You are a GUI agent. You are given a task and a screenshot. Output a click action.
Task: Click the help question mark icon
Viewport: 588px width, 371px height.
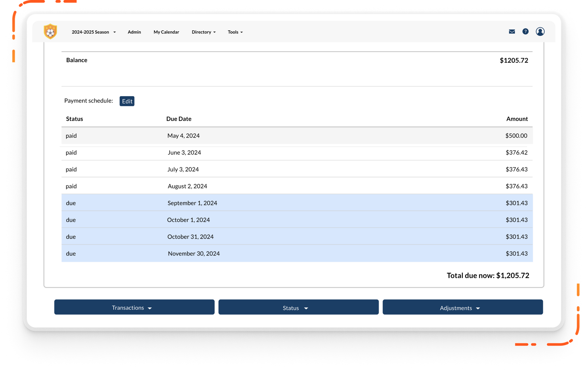526,31
